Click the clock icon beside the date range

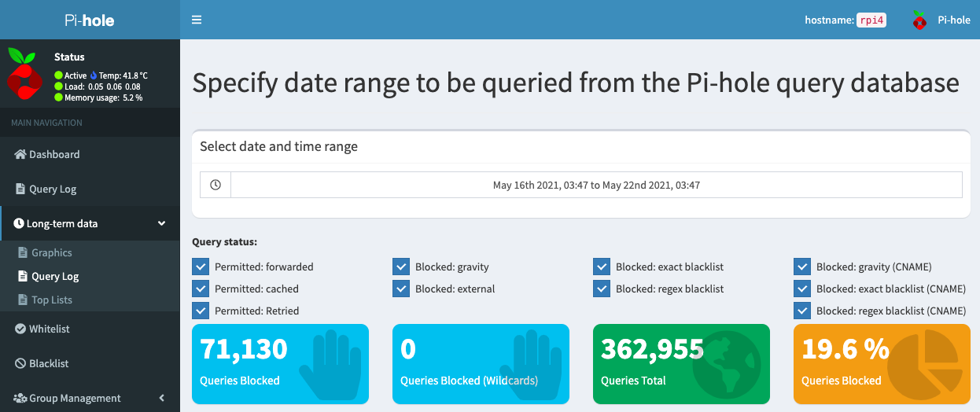click(x=216, y=185)
